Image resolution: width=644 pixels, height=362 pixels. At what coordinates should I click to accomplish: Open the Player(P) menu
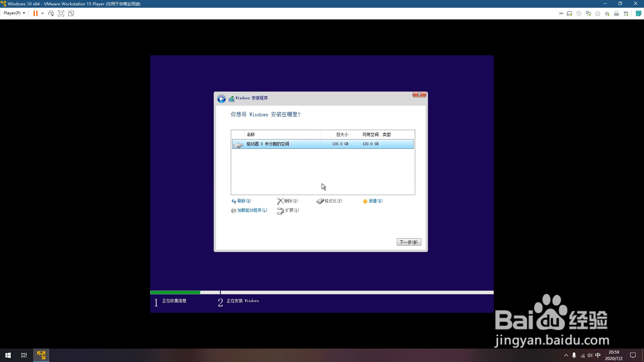pyautogui.click(x=14, y=13)
